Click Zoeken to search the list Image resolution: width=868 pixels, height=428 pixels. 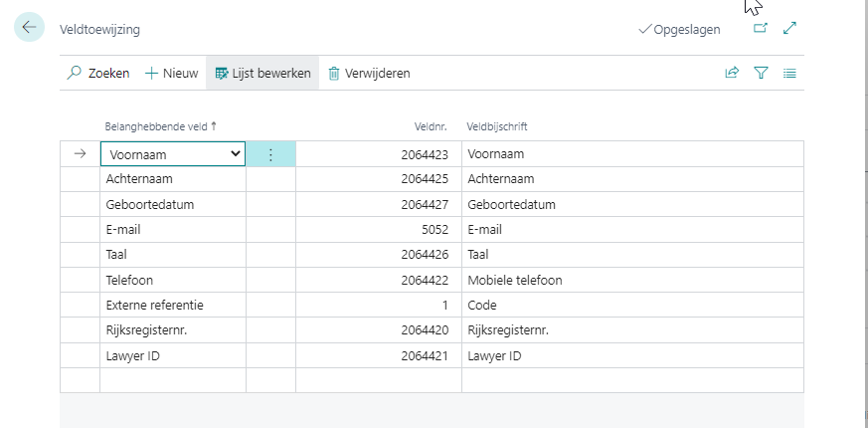(x=98, y=74)
